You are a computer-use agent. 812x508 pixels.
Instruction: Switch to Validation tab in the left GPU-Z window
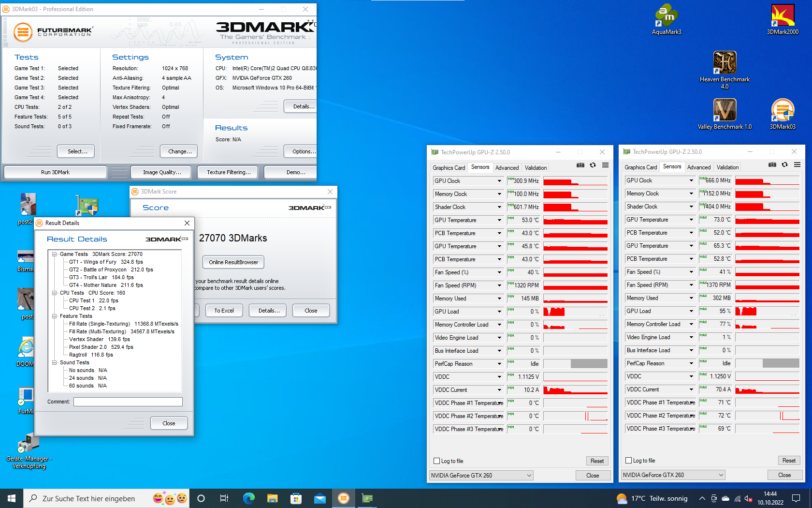(536, 168)
